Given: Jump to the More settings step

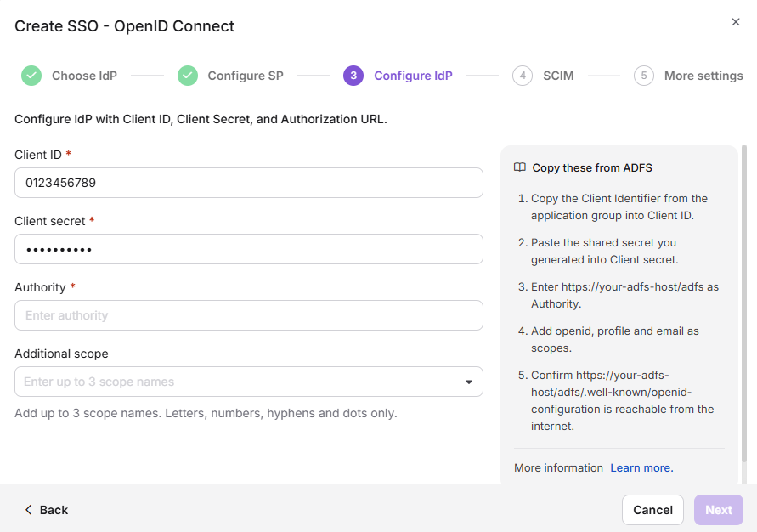Looking at the screenshot, I should click(703, 76).
